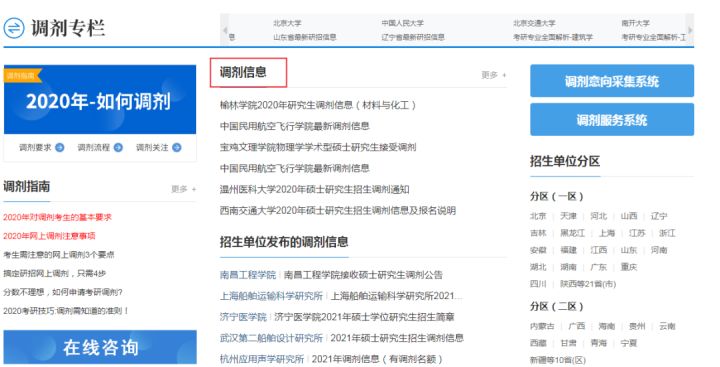Image resolution: width=720 pixels, height=367 pixels.
Task: Select region 甘肃 in 分区二区
Action: coord(568,343)
